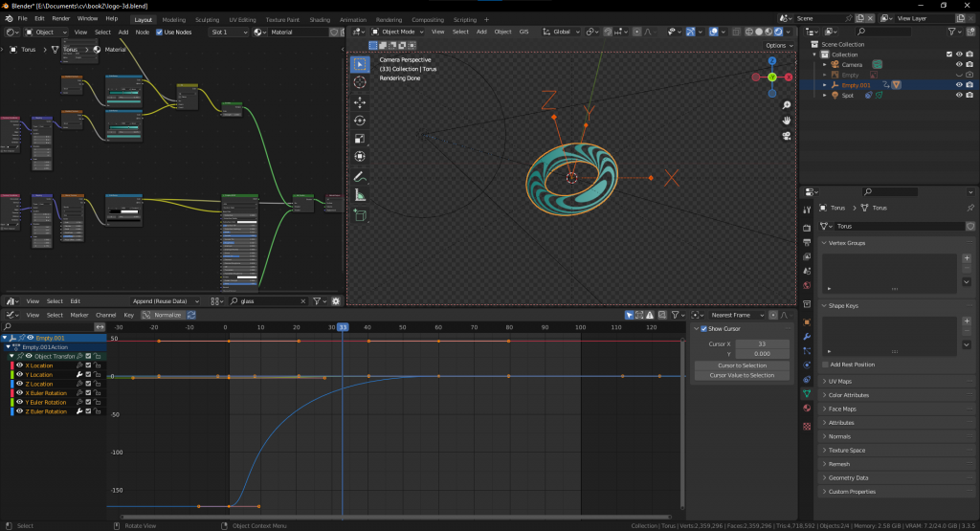The width and height of the screenshot is (980, 531).
Task: Select the Move tool
Action: click(360, 101)
